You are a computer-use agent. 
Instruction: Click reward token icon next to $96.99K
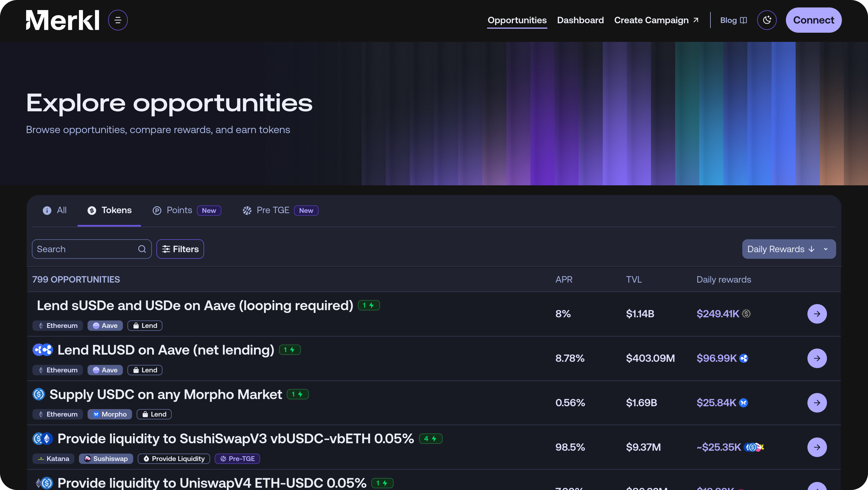point(744,358)
